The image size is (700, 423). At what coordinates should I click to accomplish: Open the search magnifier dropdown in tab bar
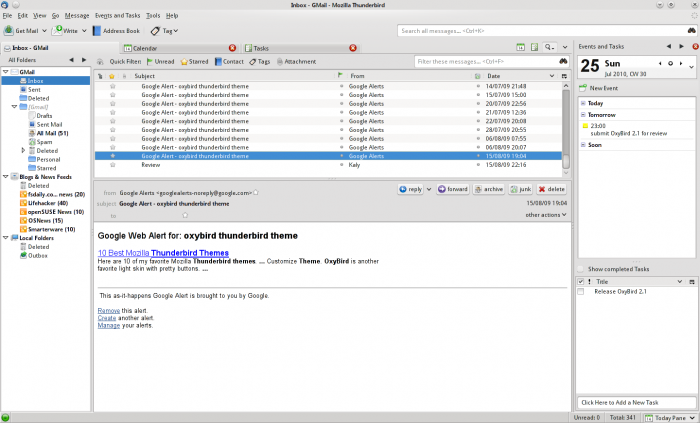tap(550, 47)
